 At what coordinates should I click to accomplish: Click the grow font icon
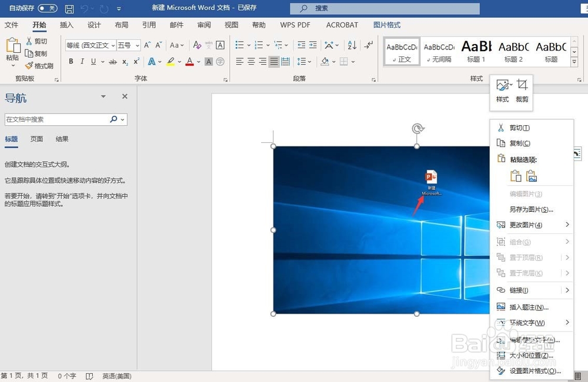148,45
